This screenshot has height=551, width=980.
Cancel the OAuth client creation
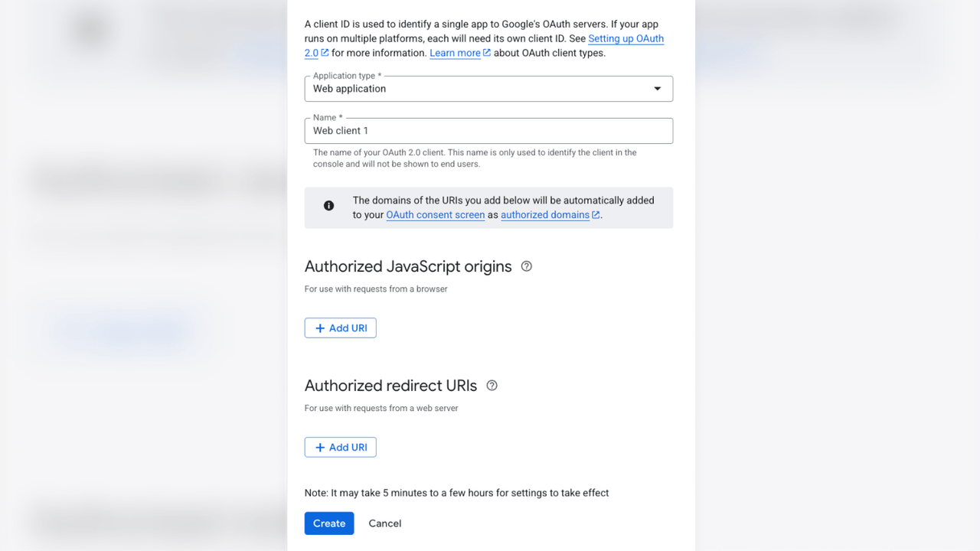point(384,523)
